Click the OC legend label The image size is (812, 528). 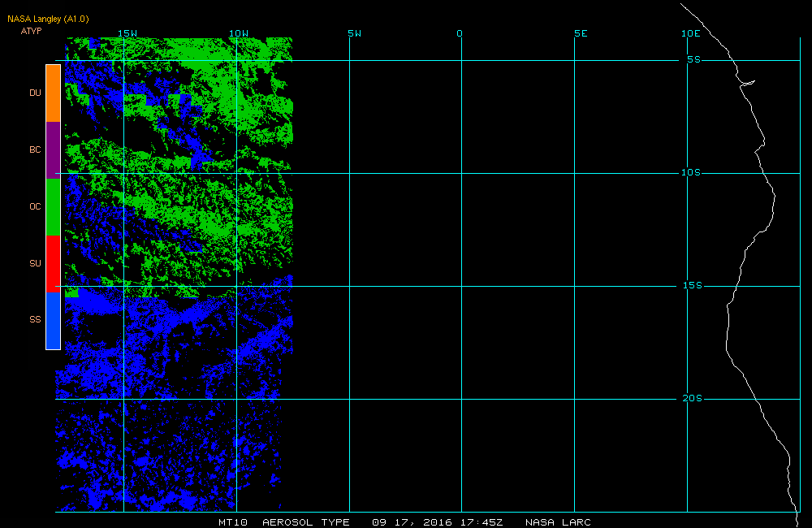click(35, 207)
